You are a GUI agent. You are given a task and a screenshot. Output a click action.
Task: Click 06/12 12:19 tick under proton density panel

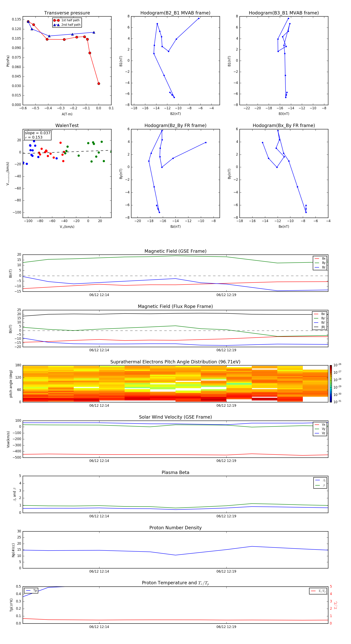(x=226, y=571)
